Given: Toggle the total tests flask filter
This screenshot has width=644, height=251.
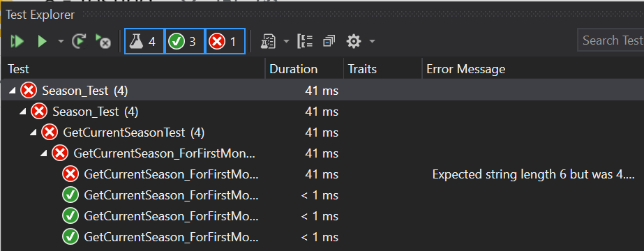Looking at the screenshot, I should click(144, 41).
